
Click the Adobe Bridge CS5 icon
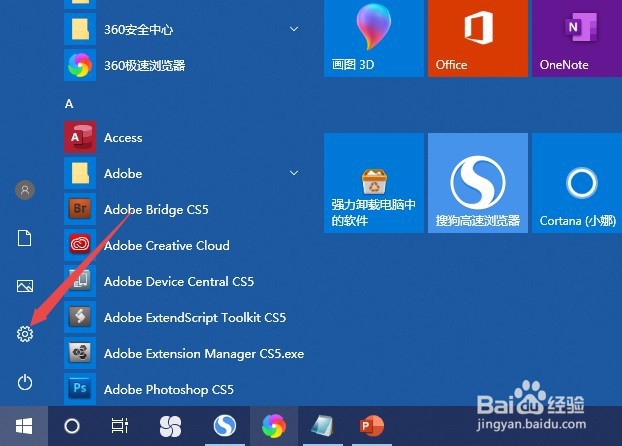point(80,209)
